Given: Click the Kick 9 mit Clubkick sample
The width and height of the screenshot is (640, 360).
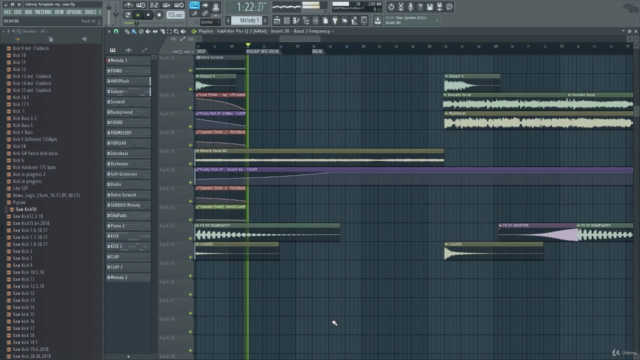Looking at the screenshot, I should point(31,48).
